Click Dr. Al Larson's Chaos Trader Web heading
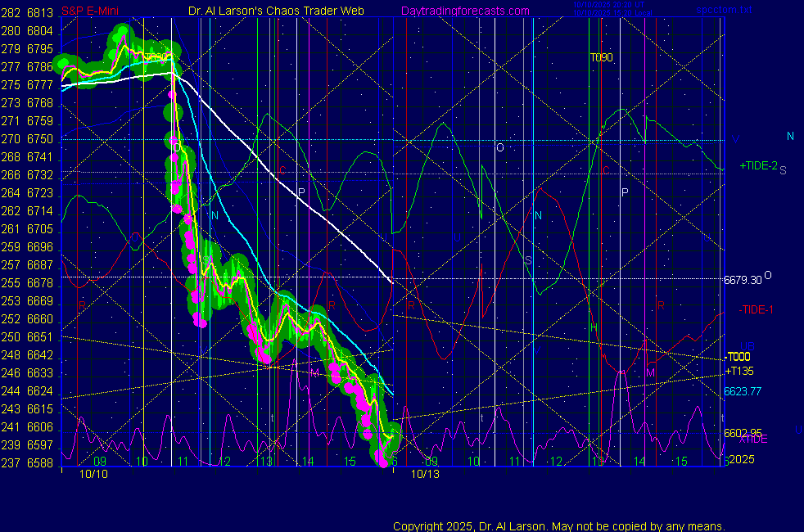Image resolution: width=804 pixels, height=532 pixels. (x=270, y=11)
